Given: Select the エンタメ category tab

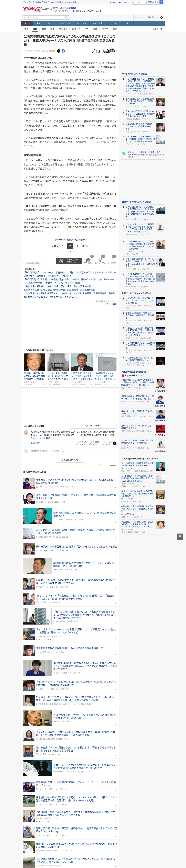Looking at the screenshot, I should pyautogui.click(x=63, y=29).
